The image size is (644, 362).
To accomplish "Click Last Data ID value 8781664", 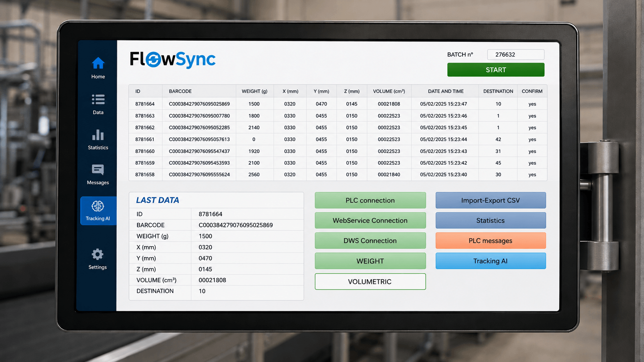I will 210,214.
